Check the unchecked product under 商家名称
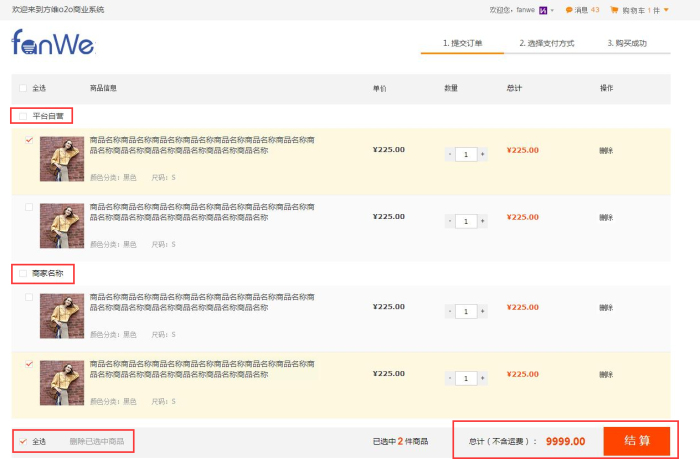Screen dimensions: 700x459 point(29,297)
